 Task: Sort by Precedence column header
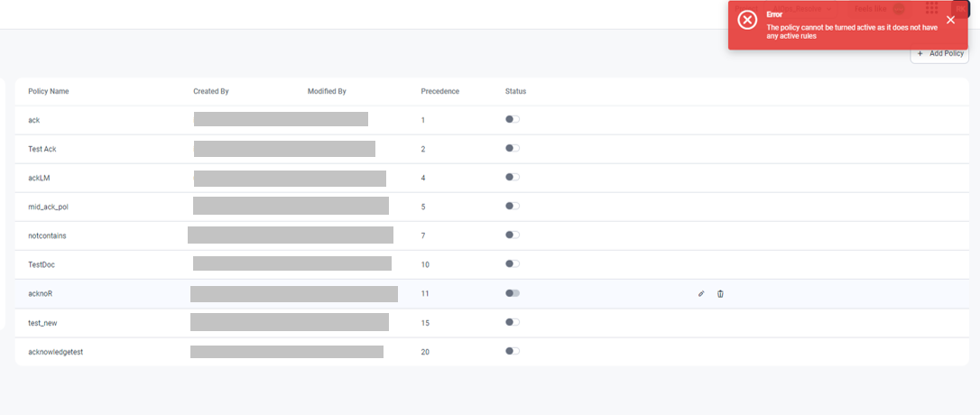(x=439, y=91)
